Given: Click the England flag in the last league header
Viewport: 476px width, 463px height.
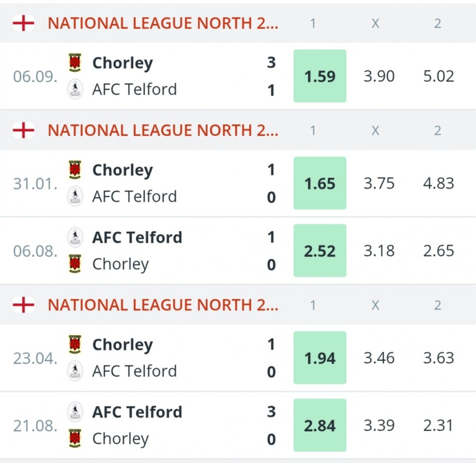Looking at the screenshot, I should [x=23, y=305].
